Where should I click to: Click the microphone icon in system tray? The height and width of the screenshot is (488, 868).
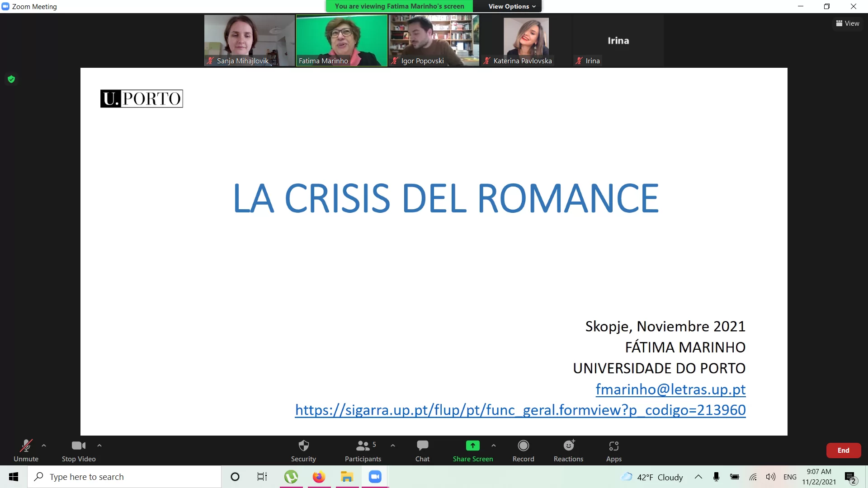(x=716, y=477)
